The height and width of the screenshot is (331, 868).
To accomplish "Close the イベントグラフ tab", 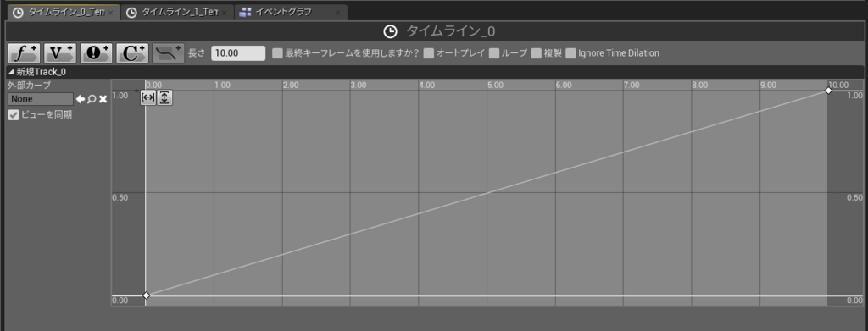I will point(337,13).
